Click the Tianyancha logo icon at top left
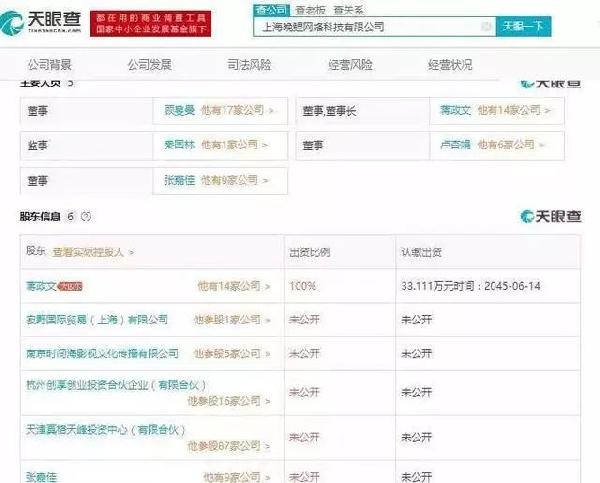600x483 pixels. pos(11,24)
